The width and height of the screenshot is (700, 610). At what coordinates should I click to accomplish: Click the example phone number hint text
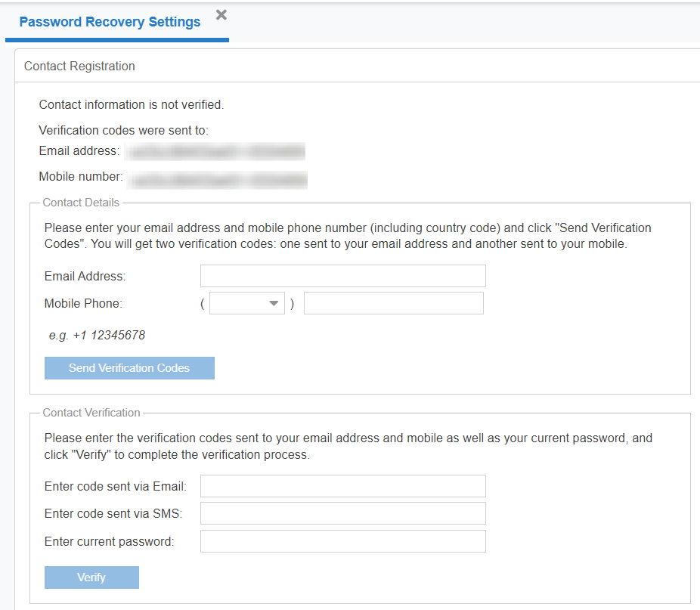[97, 335]
